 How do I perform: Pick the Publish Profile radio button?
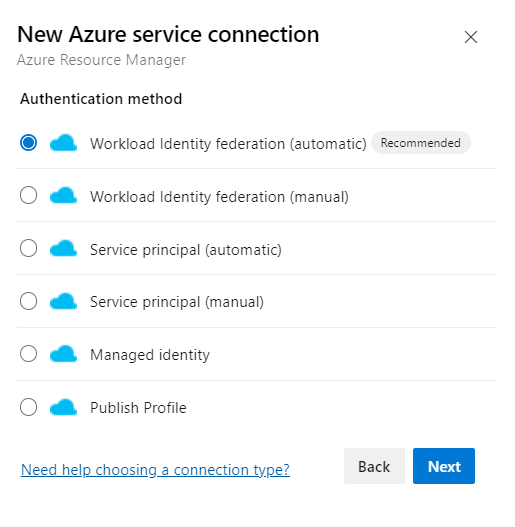click(29, 407)
